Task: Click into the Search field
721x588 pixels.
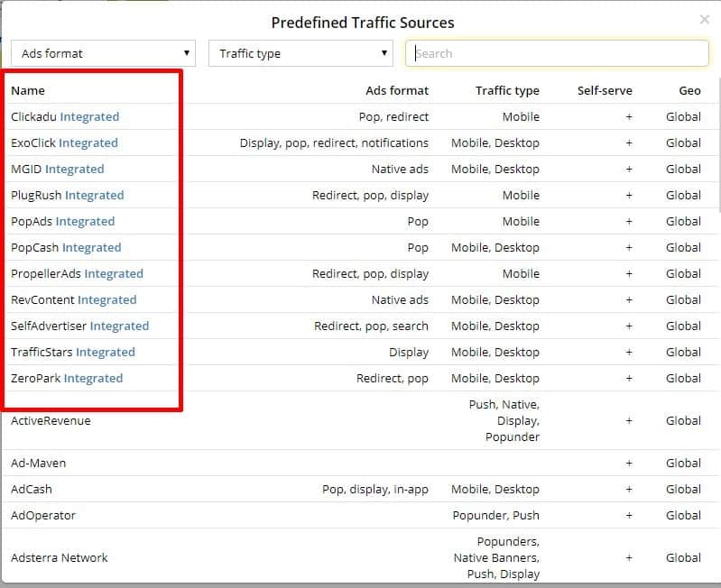Action: [557, 53]
